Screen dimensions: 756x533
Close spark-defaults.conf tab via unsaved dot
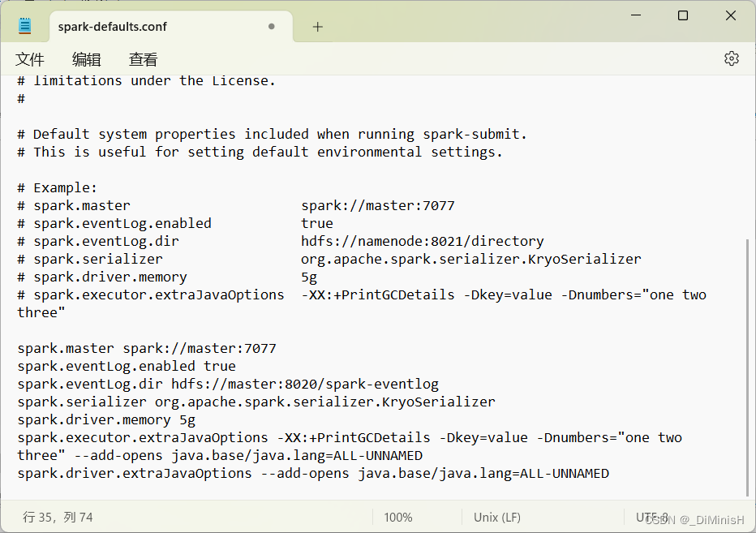click(x=272, y=27)
